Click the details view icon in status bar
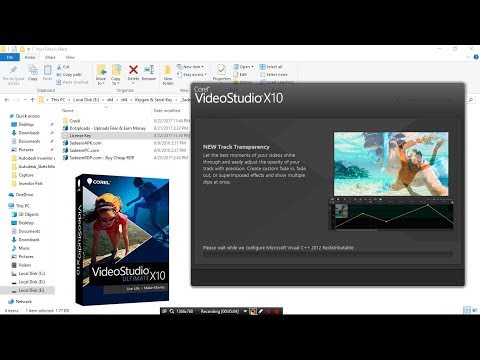Viewport: 480px width, 360px height. 467,310
